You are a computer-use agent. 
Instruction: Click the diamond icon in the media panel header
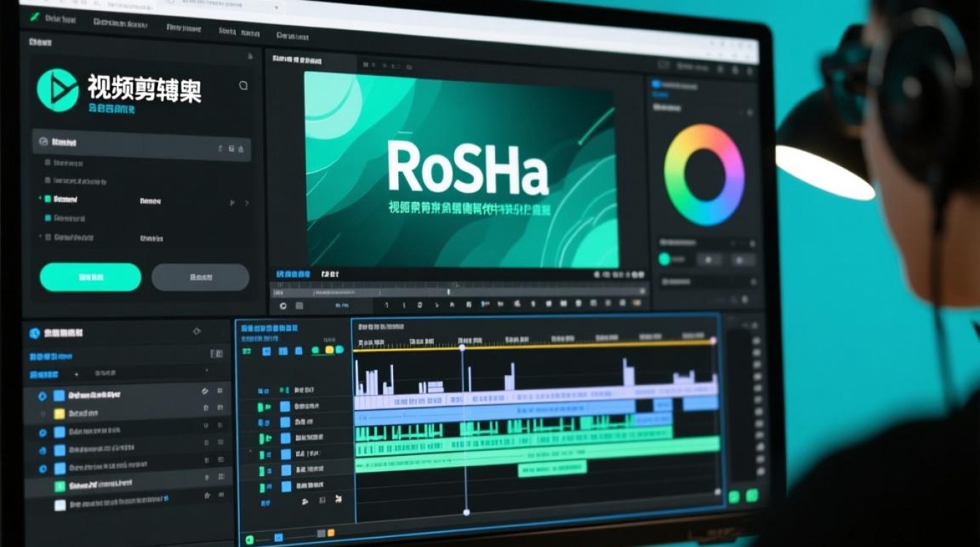tap(196, 331)
